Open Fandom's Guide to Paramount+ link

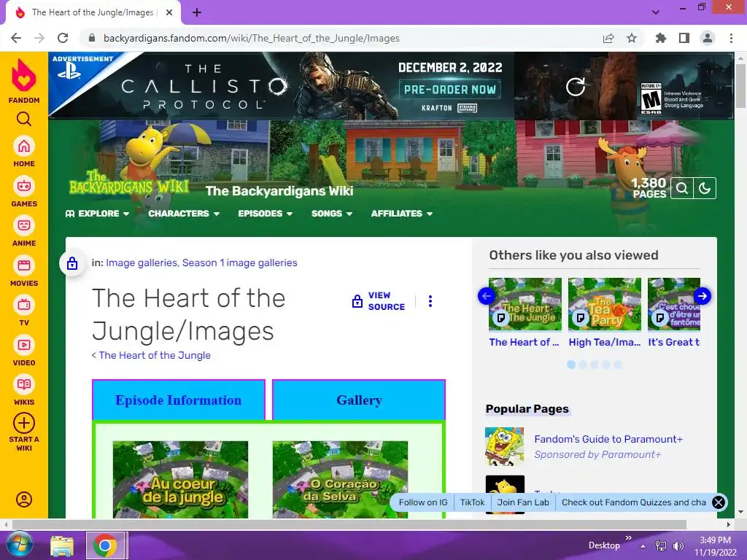(608, 439)
